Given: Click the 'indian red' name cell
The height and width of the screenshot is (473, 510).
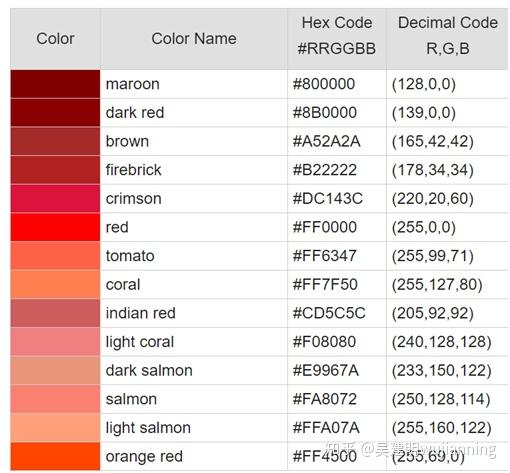Looking at the screenshot, I should tap(194, 313).
